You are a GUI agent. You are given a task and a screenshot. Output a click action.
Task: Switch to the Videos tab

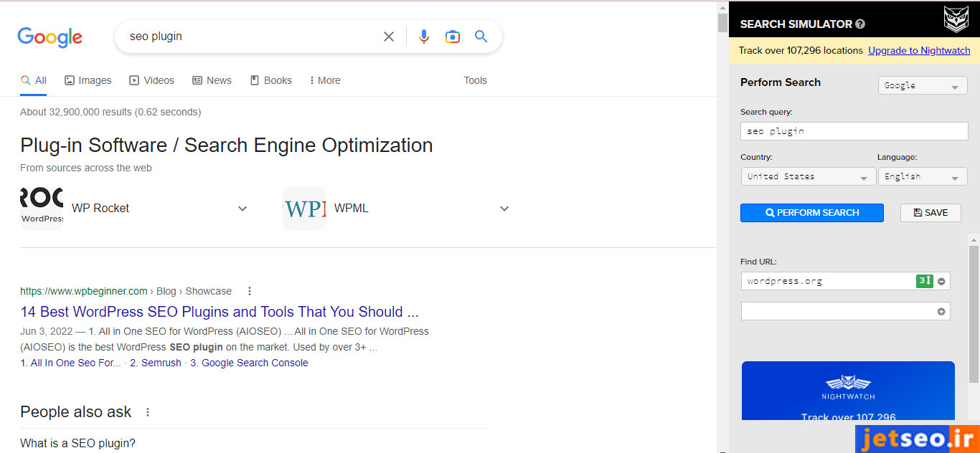(151, 80)
